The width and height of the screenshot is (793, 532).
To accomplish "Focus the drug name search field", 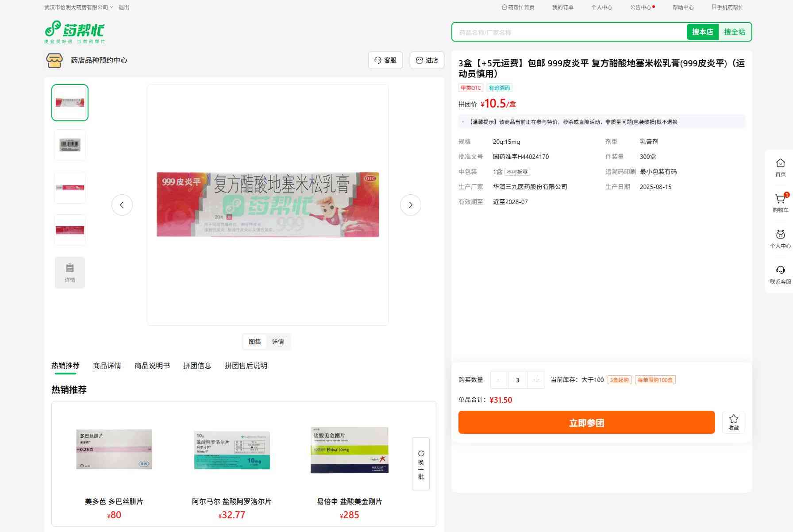I will (x=570, y=32).
